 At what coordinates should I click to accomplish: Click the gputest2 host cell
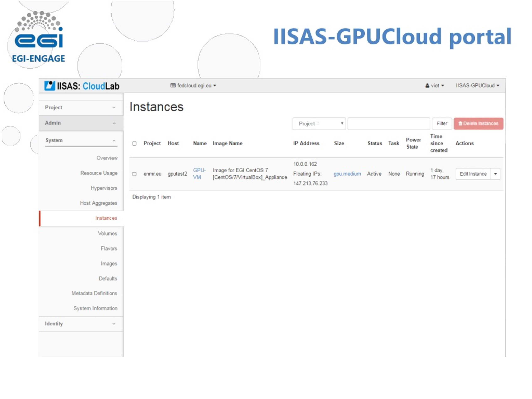pyautogui.click(x=177, y=174)
